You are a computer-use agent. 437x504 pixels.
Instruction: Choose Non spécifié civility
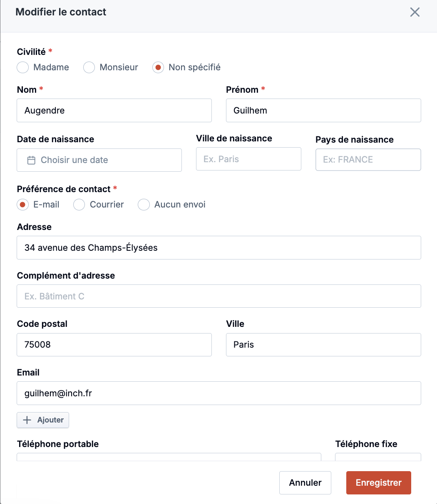158,67
